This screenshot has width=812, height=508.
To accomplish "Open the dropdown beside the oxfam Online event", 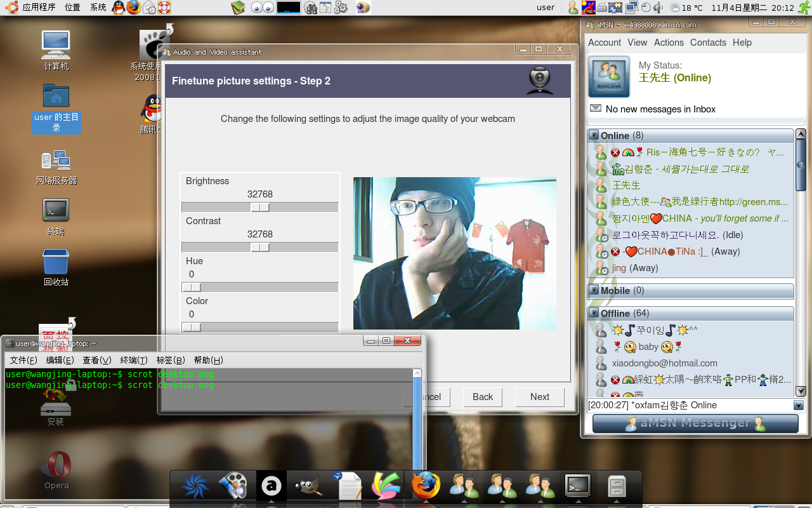I will (799, 405).
